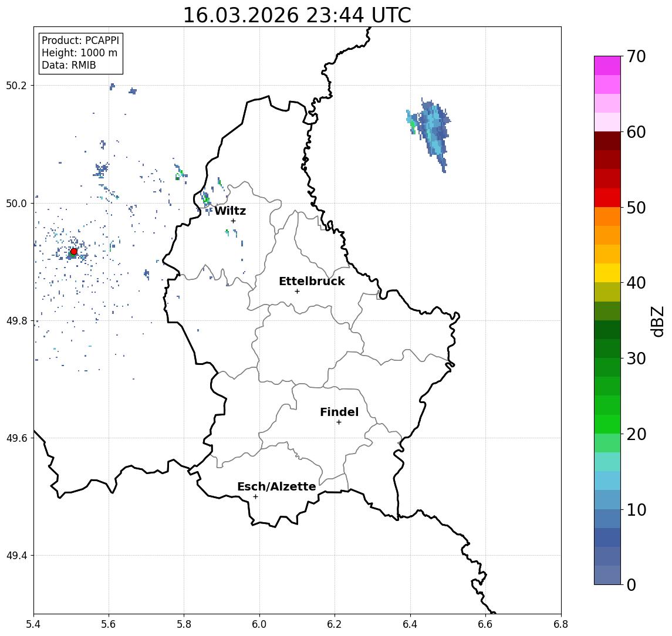The width and height of the screenshot is (672, 636).
Task: Click the dark red colorbar segment below 60
Action: coord(607,141)
